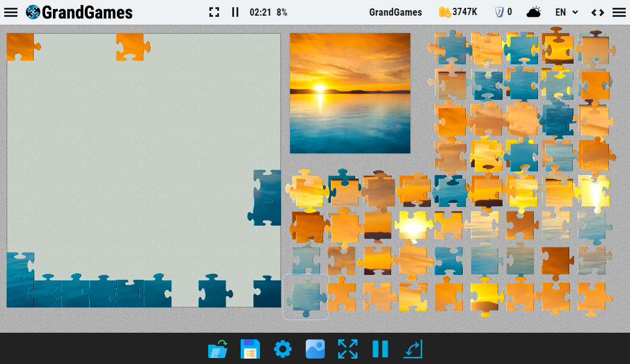Click the sunset reference preview image
Image resolution: width=630 pixels, height=364 pixels.
click(x=350, y=93)
